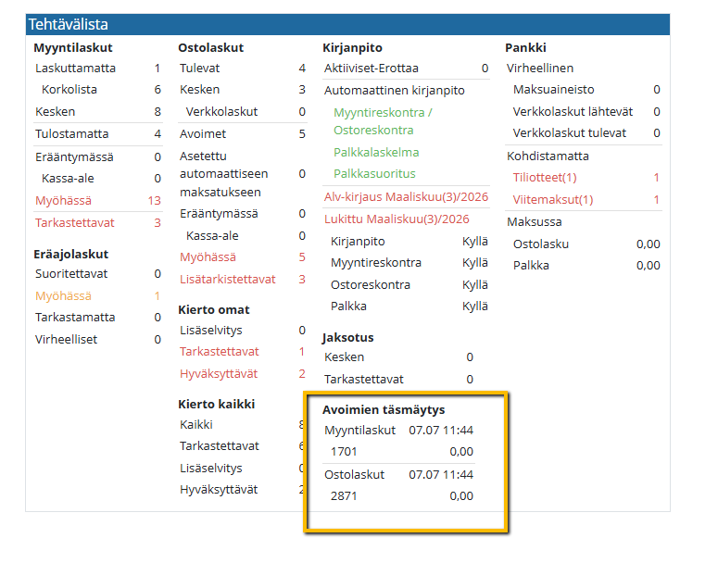Open Alv-kirjaus Maaliskuu(3)/2026

[406, 196]
